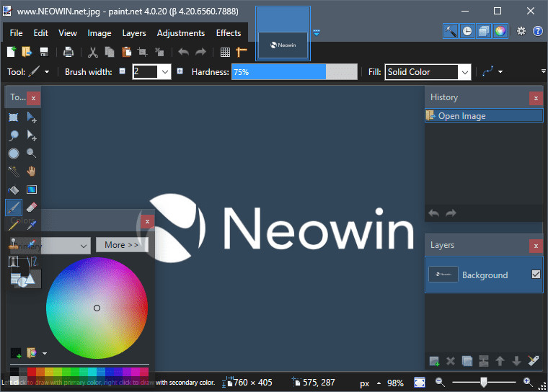Screen dimensions: 548x392
Task: Undo using the toolbar arrow
Action: (183, 52)
